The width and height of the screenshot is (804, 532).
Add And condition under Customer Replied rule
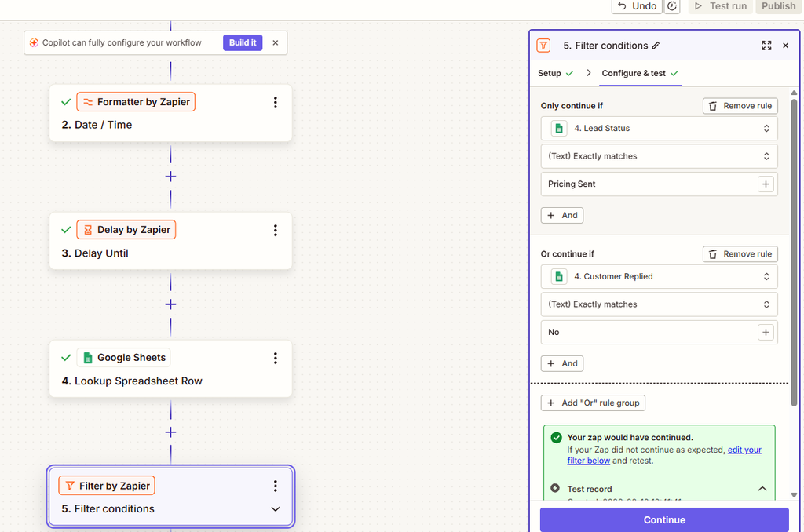[562, 364]
